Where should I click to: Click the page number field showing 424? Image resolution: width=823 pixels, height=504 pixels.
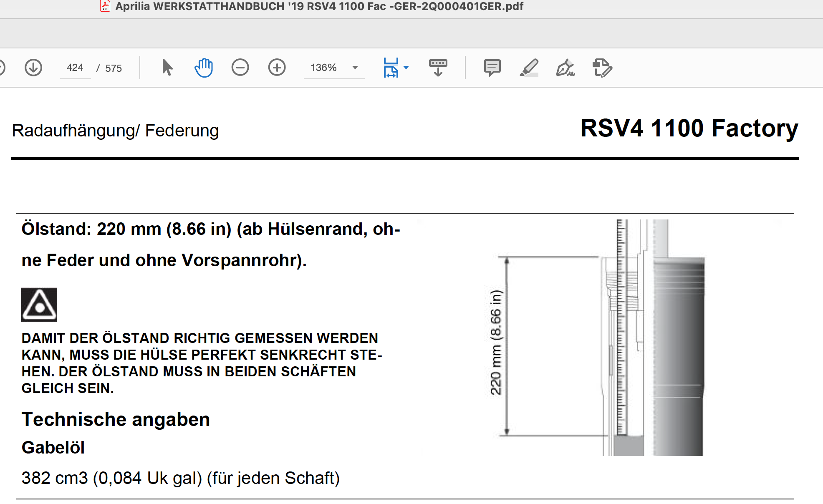(75, 68)
